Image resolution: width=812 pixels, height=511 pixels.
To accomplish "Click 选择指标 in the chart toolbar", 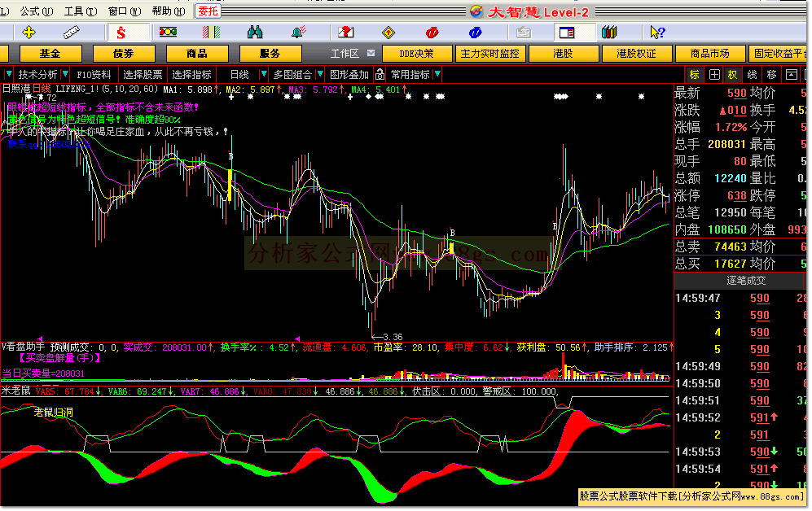I will 192,75.
